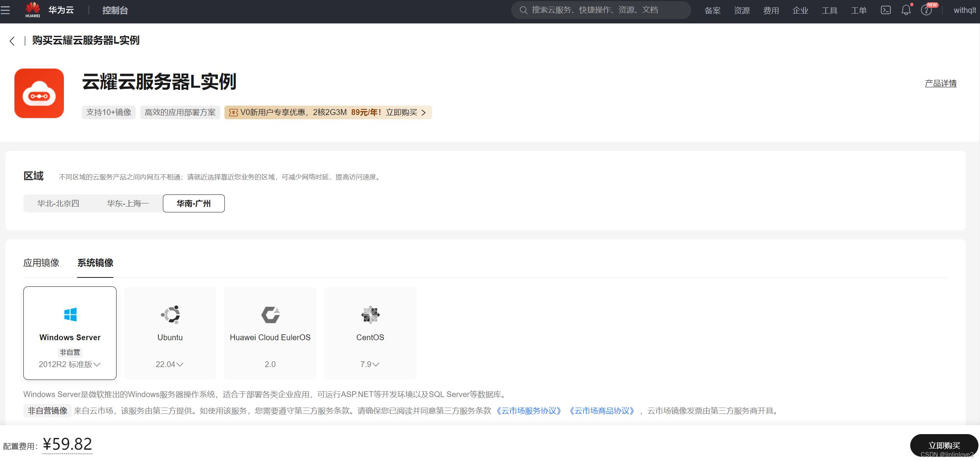This screenshot has height=461, width=980.
Task: Choose the Huawei Cloud EulerOS image card
Action: click(x=270, y=333)
